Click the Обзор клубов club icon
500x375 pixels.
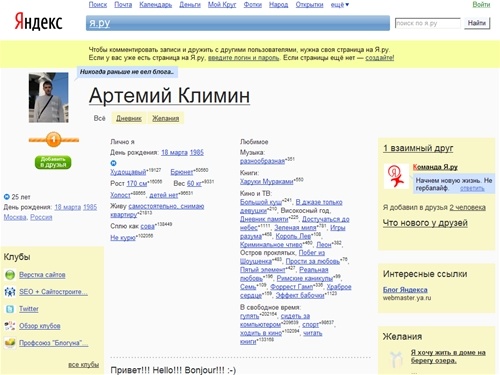10,326
